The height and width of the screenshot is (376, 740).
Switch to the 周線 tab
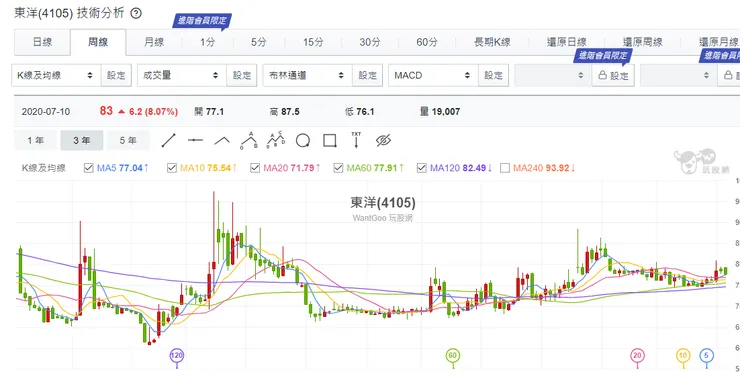coord(98,42)
